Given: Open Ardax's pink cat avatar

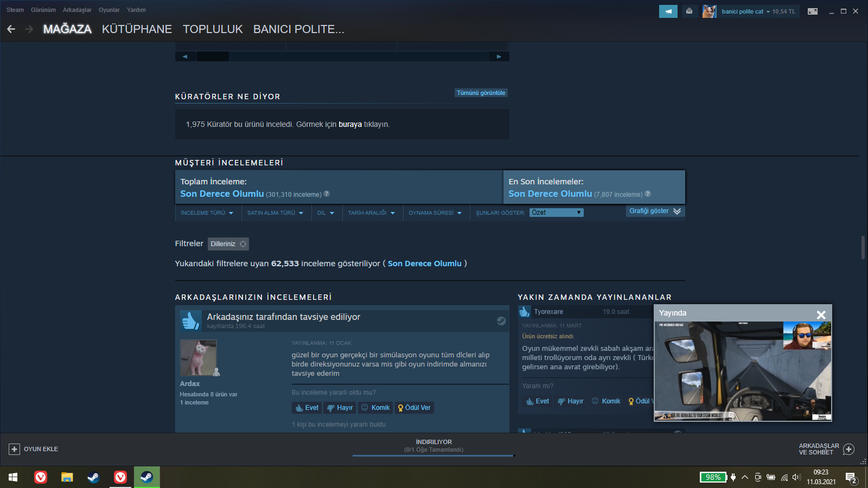Looking at the screenshot, I should [x=198, y=358].
